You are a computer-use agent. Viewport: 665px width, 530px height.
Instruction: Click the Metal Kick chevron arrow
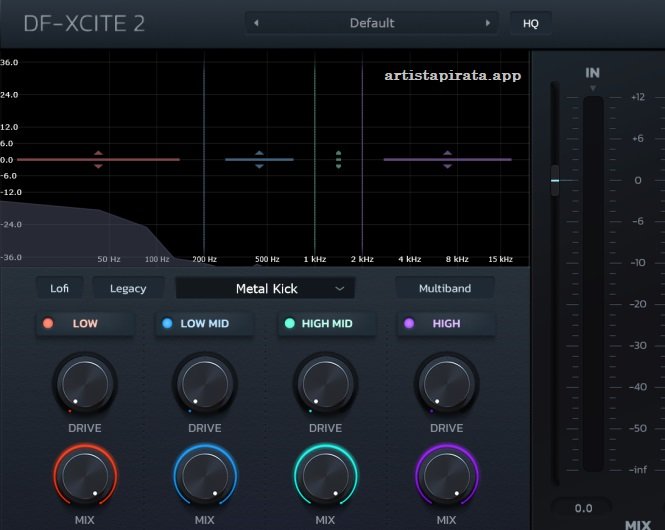[x=340, y=289]
